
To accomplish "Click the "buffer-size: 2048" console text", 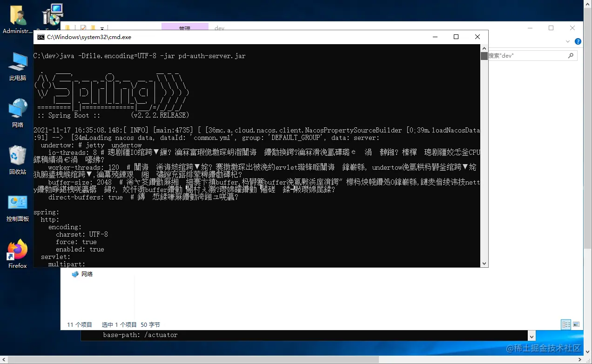I will (80, 182).
